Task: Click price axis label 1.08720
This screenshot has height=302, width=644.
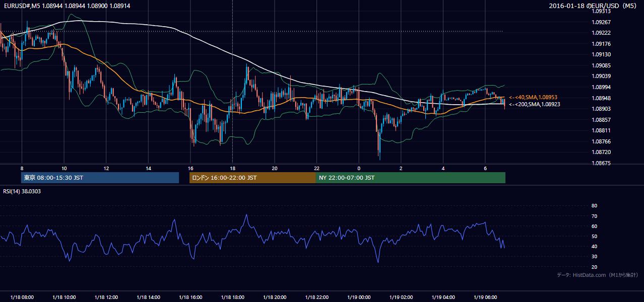Action: 601,152
